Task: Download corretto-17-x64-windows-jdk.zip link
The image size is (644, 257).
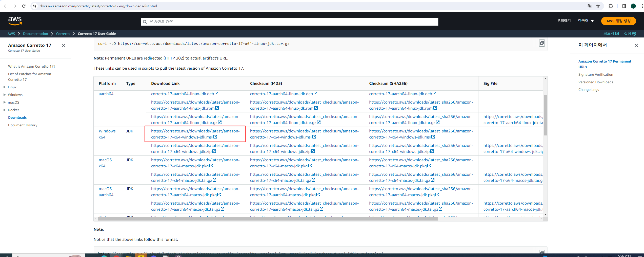Action: tap(195, 148)
